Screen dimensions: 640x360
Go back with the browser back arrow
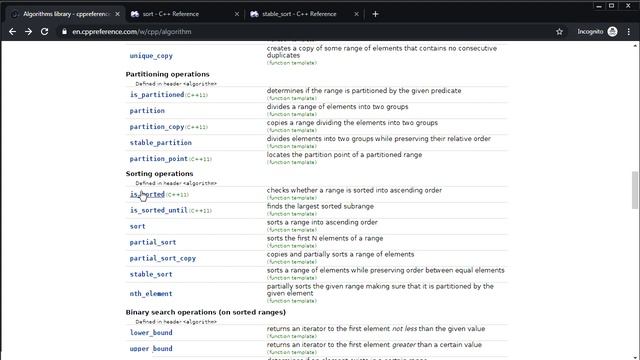12,32
